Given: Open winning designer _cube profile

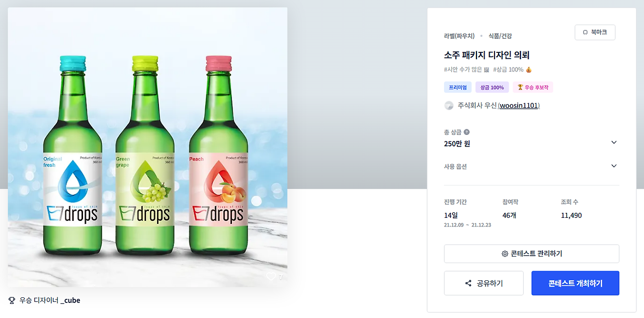Looking at the screenshot, I should [x=70, y=300].
